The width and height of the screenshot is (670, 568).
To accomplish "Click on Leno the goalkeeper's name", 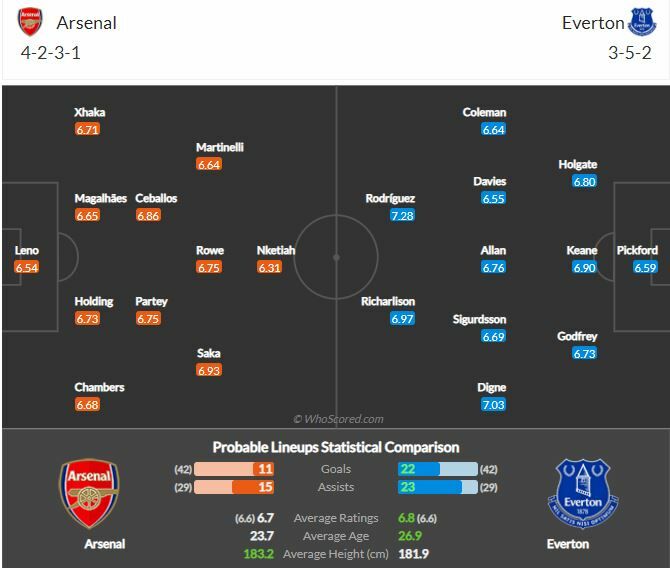I will pyautogui.click(x=26, y=250).
